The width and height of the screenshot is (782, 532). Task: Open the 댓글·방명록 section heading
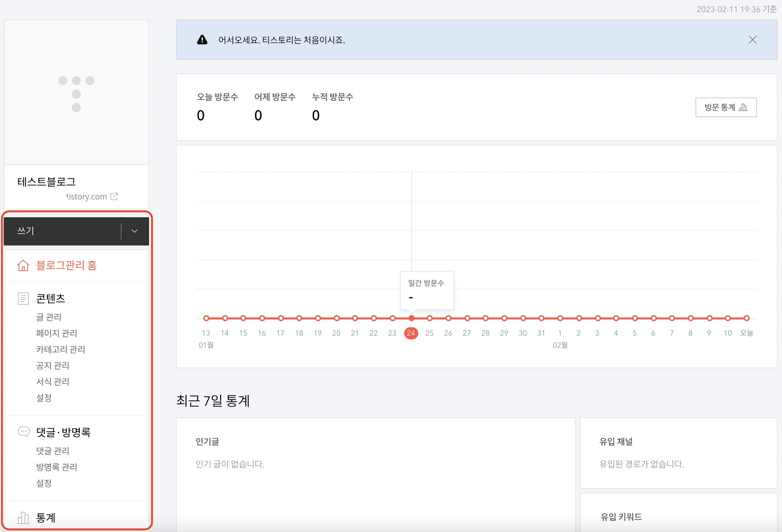pos(63,432)
